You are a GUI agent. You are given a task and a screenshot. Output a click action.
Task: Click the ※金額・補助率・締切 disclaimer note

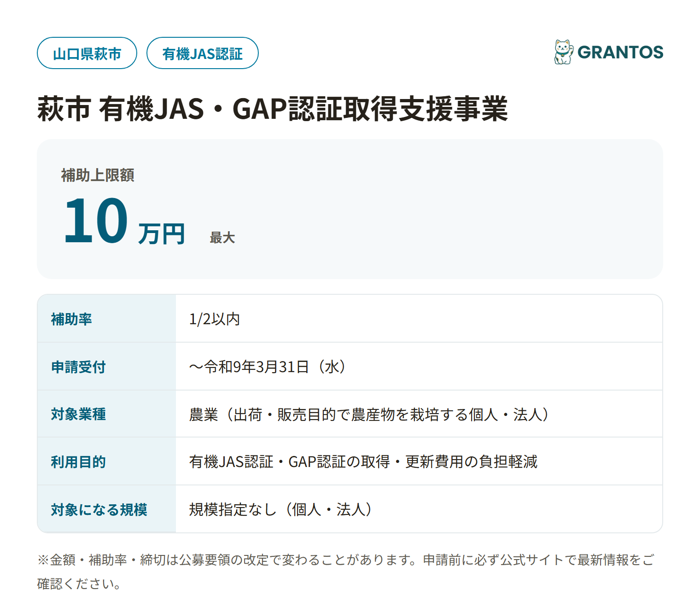(x=346, y=572)
